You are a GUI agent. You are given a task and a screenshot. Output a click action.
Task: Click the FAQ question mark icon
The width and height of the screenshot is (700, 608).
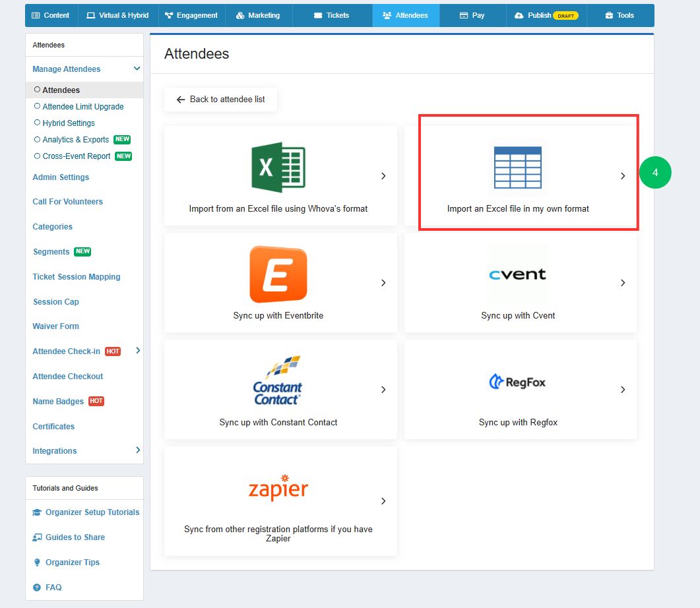coord(37,588)
